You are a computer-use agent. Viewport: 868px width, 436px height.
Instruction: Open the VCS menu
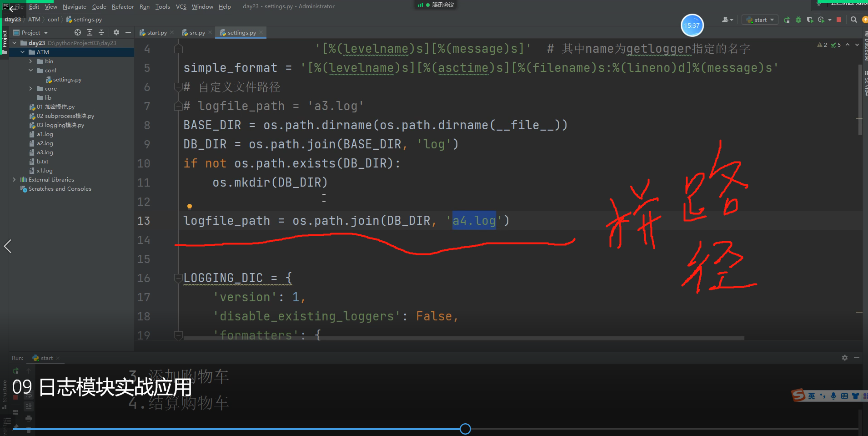pyautogui.click(x=181, y=6)
